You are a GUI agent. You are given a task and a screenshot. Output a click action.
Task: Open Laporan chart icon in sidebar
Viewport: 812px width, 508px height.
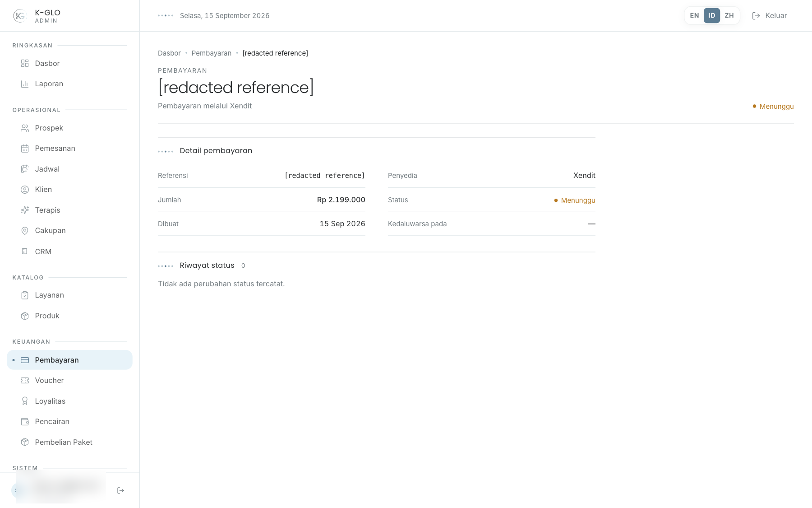click(25, 84)
